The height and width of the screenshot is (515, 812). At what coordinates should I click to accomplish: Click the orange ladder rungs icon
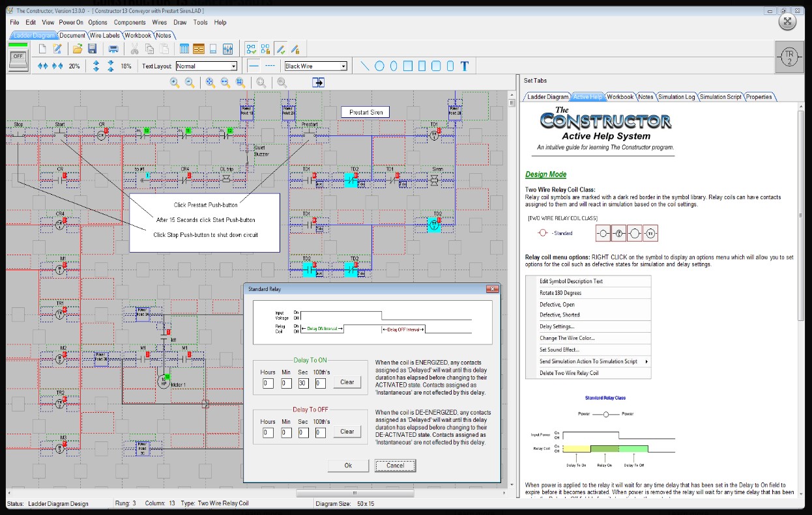click(x=199, y=49)
